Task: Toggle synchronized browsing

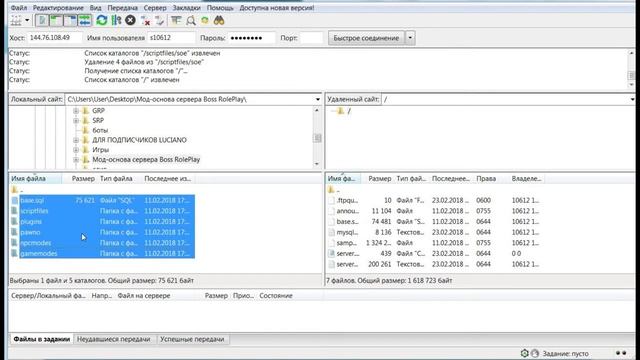Action: pos(204,20)
